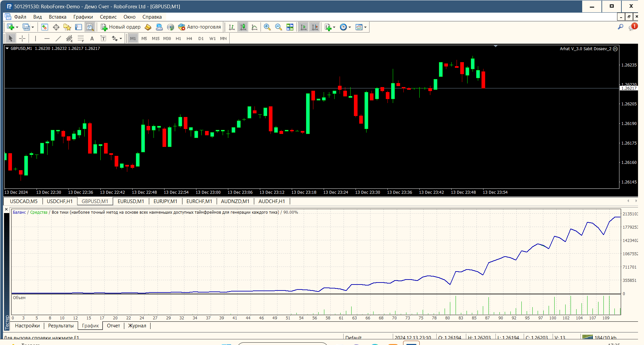
Task: Open the Profiles icon
Action: pos(26,27)
